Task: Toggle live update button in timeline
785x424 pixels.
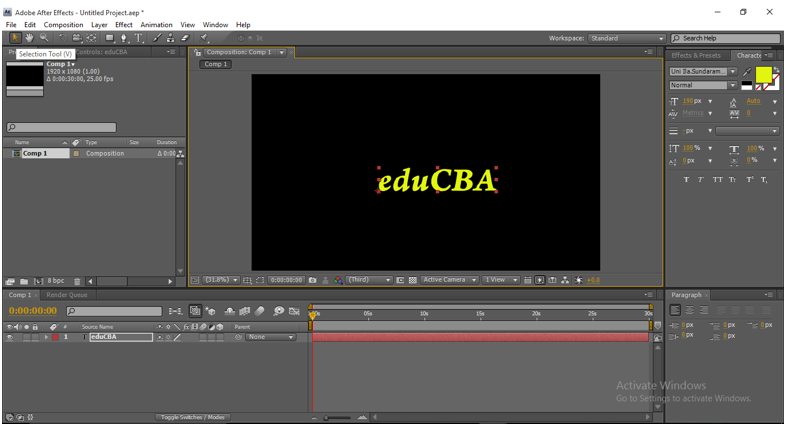Action: point(195,311)
